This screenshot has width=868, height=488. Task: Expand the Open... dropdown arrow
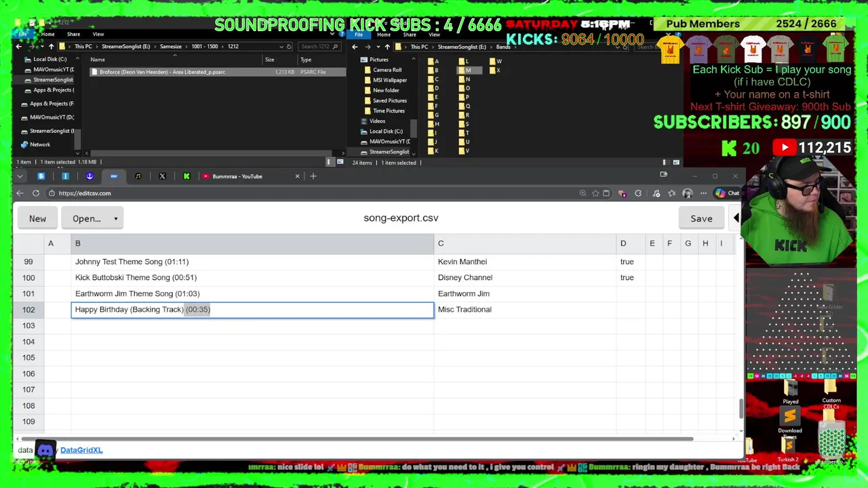pyautogui.click(x=116, y=218)
